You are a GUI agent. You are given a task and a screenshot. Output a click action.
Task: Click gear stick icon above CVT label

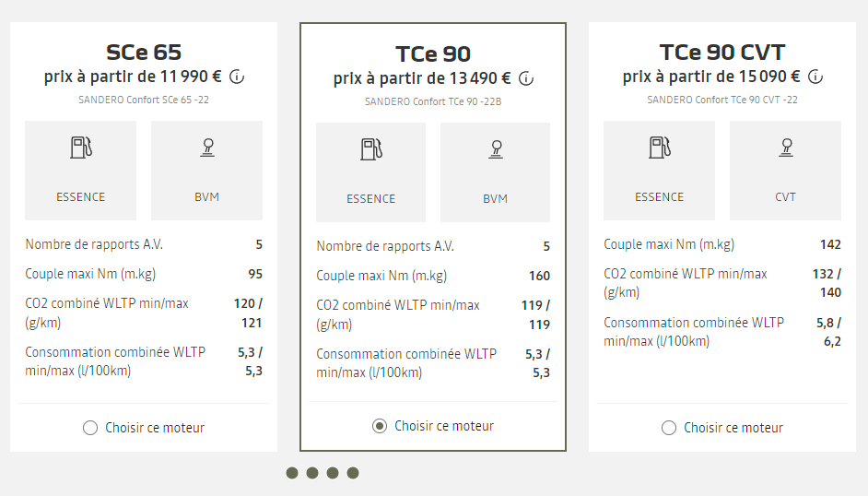click(x=786, y=148)
